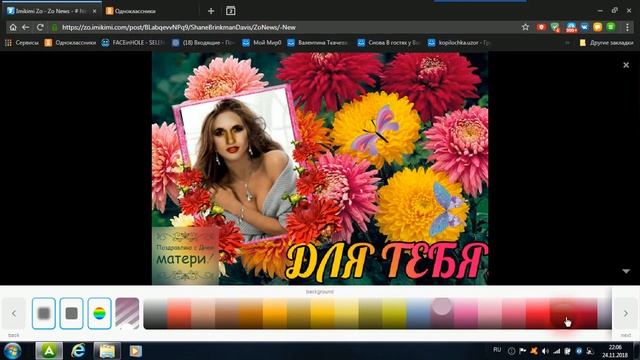640x360 pixels.
Task: Open the Сервисы apps bookmark
Action: (x=22, y=42)
